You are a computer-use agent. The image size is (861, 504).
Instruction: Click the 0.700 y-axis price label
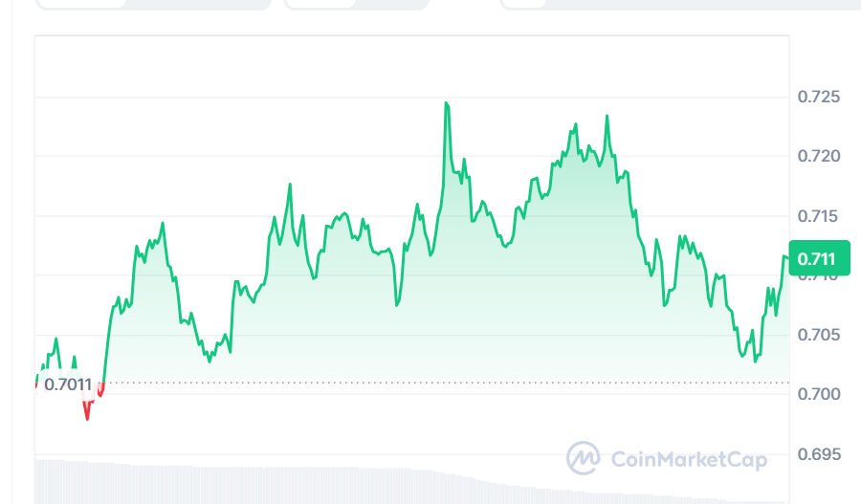818,394
